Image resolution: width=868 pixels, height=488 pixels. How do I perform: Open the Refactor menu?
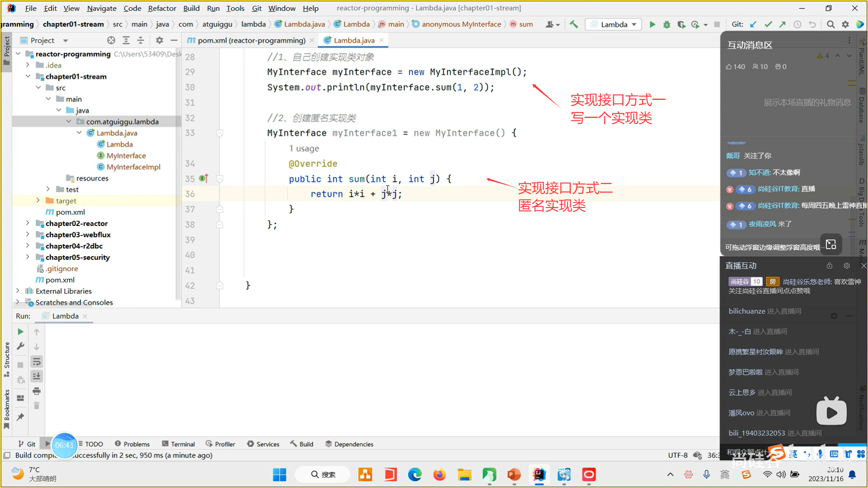pyautogui.click(x=162, y=8)
